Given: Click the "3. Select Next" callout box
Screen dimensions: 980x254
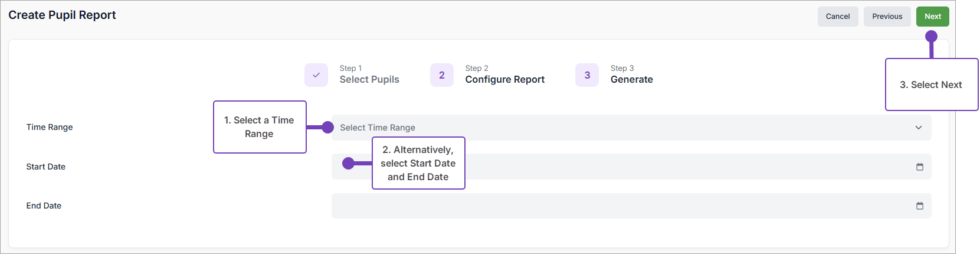Looking at the screenshot, I should [x=931, y=85].
